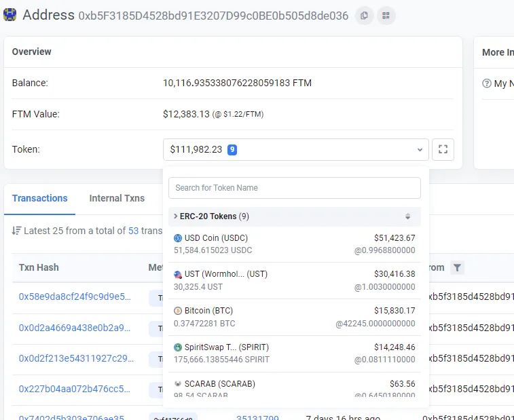
Task: Show the address QR code
Action: [x=386, y=16]
